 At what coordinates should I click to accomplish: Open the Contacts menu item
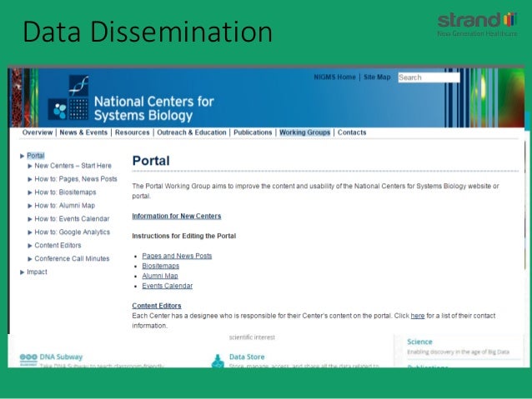pos(352,132)
